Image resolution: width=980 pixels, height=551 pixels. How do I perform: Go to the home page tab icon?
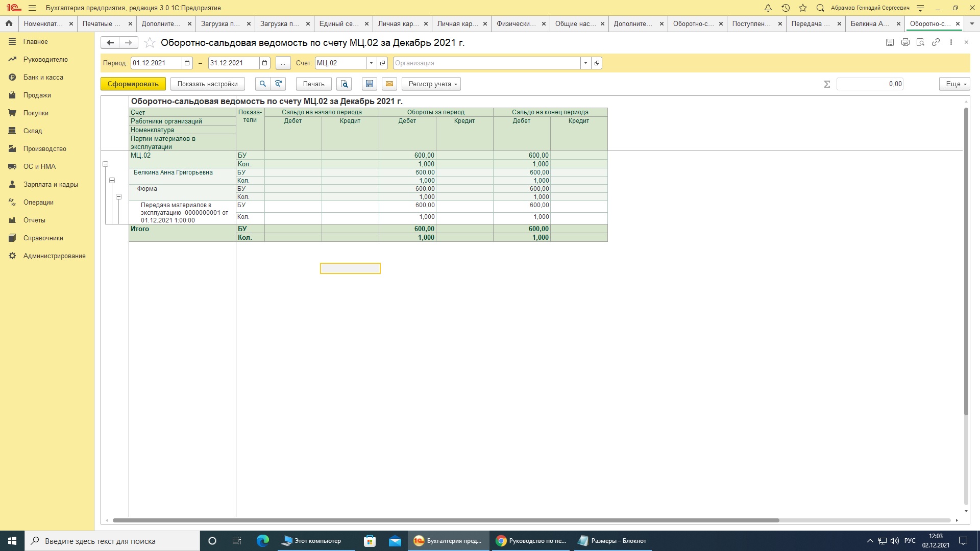tap(9, 23)
